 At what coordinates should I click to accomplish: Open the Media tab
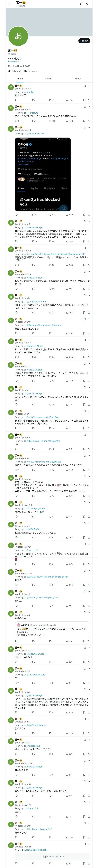(x=78, y=79)
